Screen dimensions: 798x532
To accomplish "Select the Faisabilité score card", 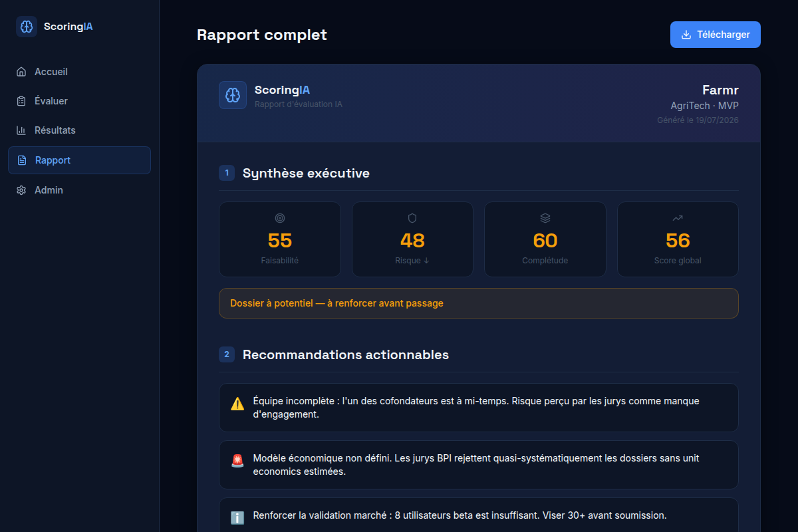I will pyautogui.click(x=280, y=239).
